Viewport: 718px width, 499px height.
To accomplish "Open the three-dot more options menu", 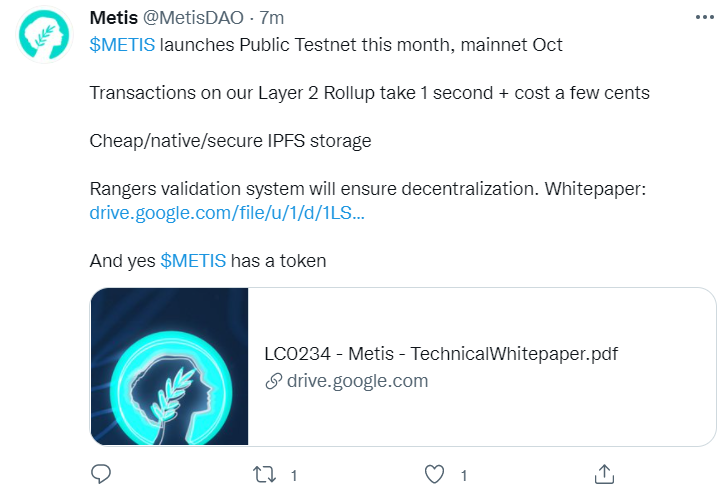I will coord(704,17).
